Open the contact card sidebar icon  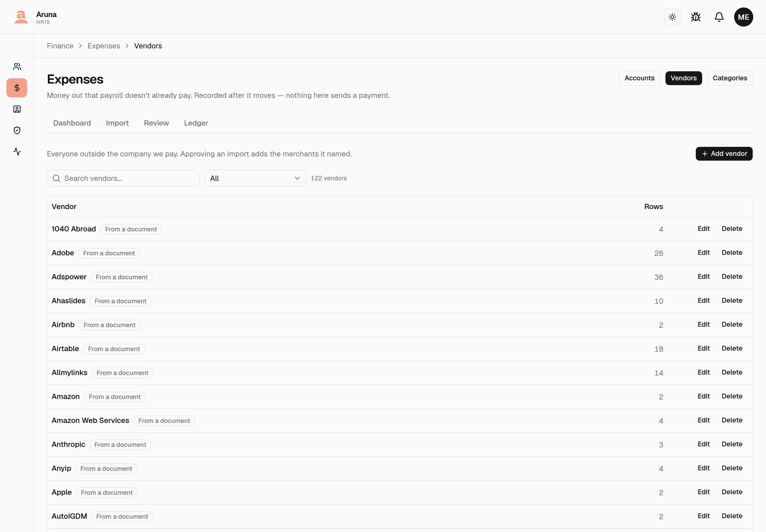[17, 109]
